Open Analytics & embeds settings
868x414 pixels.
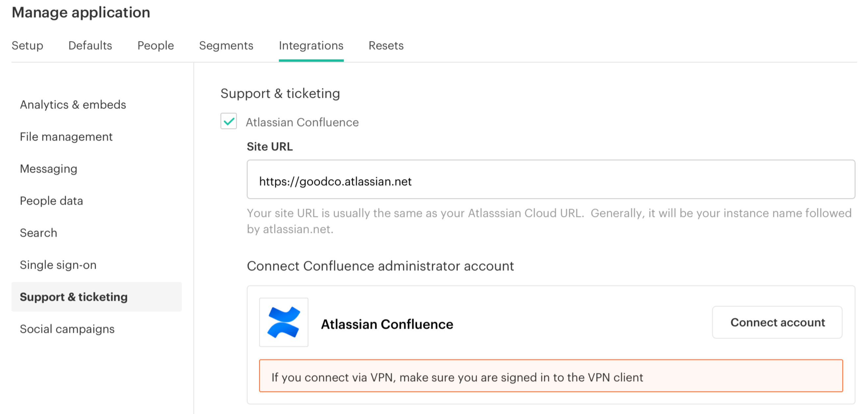point(73,105)
